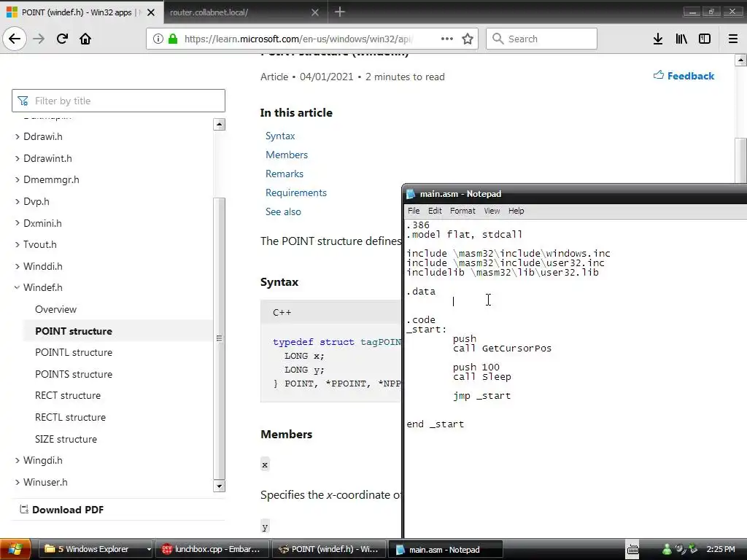Toggle the browser sidebar icon
The width and height of the screenshot is (747, 560).
pyautogui.click(x=705, y=39)
